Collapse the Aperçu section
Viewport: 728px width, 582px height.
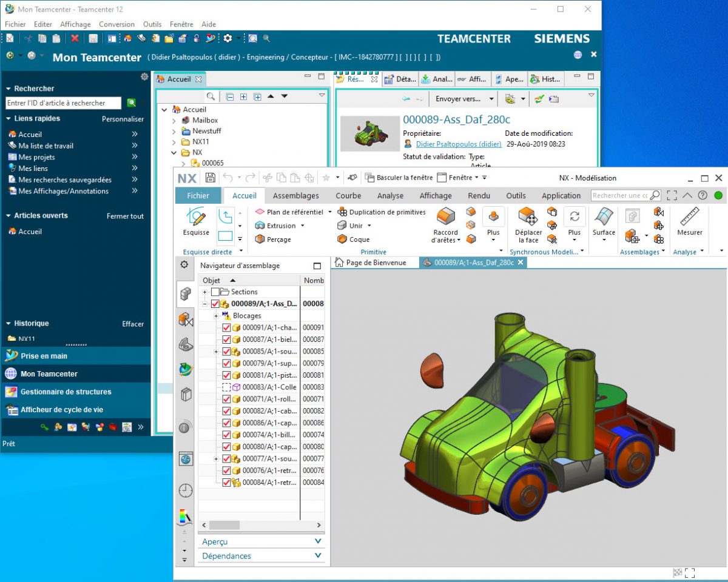(x=317, y=541)
